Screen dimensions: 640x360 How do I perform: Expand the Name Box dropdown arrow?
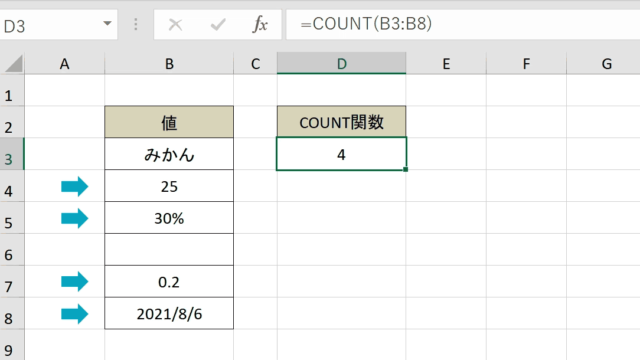[x=107, y=24]
